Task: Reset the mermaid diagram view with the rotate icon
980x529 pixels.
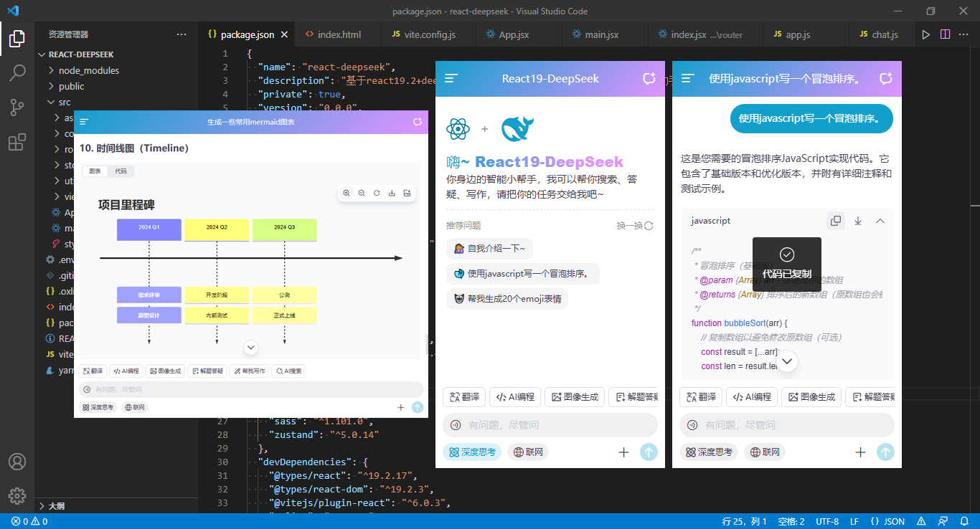Action: tap(377, 193)
